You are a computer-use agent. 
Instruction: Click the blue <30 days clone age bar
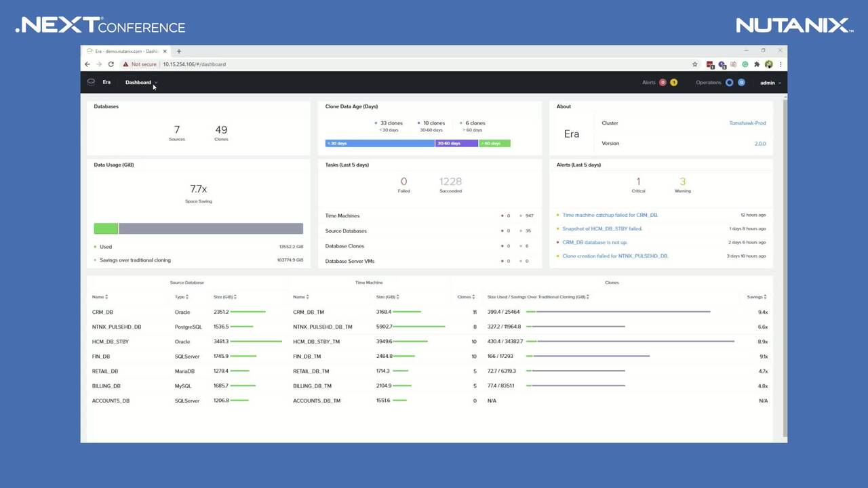380,143
